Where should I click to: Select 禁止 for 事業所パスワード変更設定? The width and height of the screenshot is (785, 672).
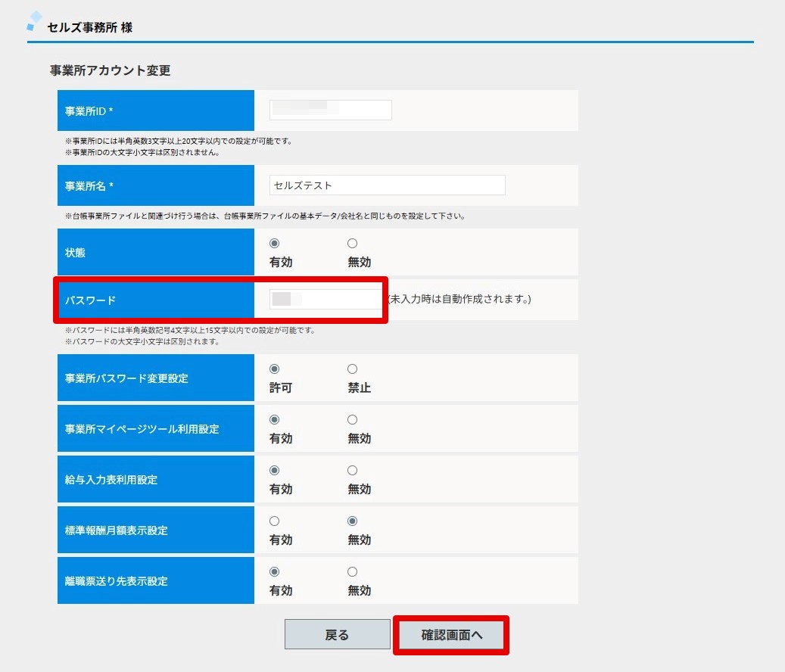point(353,369)
